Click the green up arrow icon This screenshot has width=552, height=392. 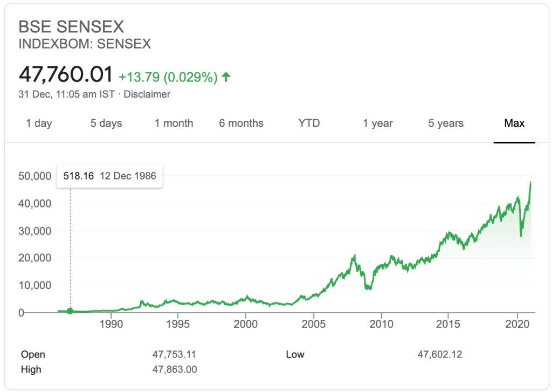coord(226,77)
